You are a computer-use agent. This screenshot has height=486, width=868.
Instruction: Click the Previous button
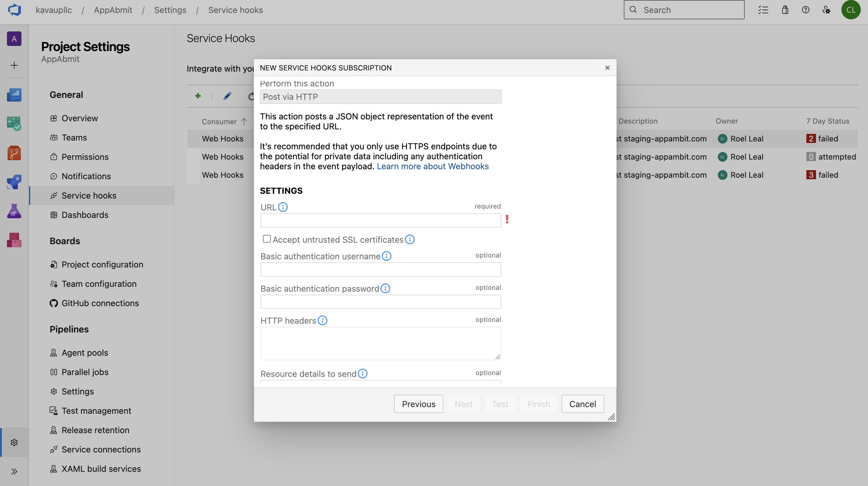pos(418,404)
